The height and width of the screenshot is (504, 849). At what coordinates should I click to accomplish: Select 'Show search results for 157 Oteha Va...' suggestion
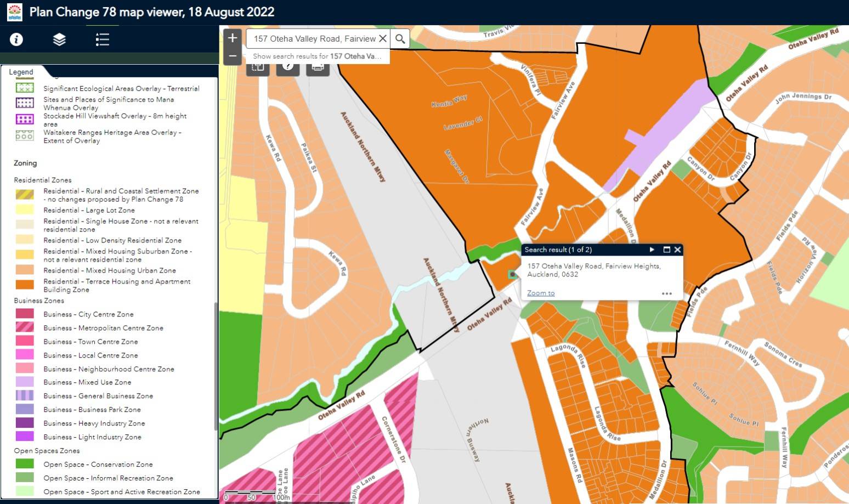317,56
